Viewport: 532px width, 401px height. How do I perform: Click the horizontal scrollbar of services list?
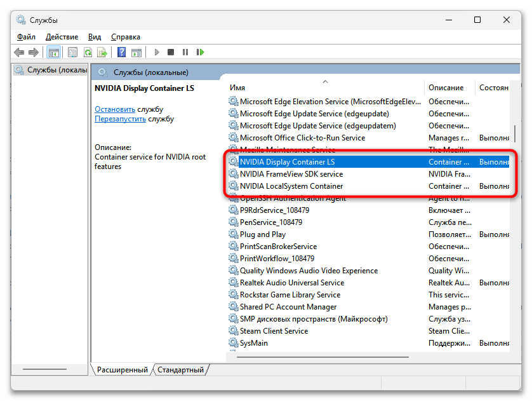click(x=323, y=357)
